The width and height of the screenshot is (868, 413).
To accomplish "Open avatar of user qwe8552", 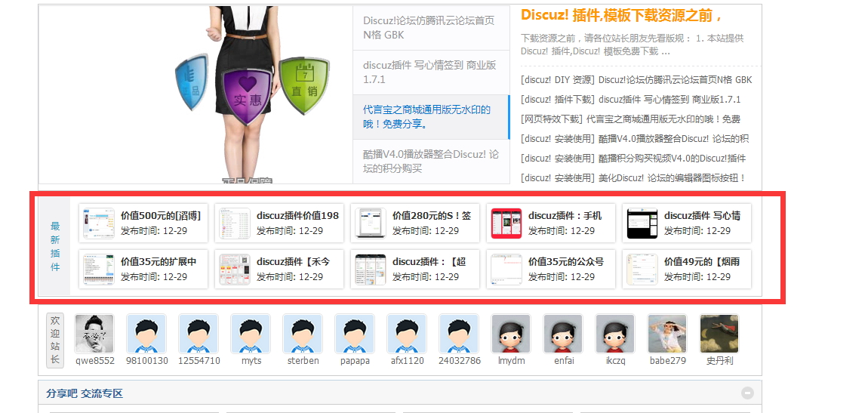I will point(94,334).
